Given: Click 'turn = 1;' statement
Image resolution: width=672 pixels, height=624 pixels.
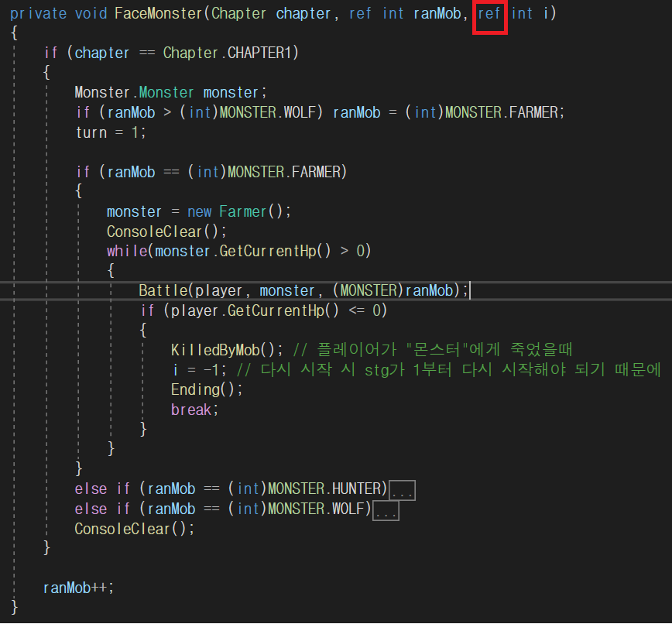Looking at the screenshot, I should coord(111,132).
